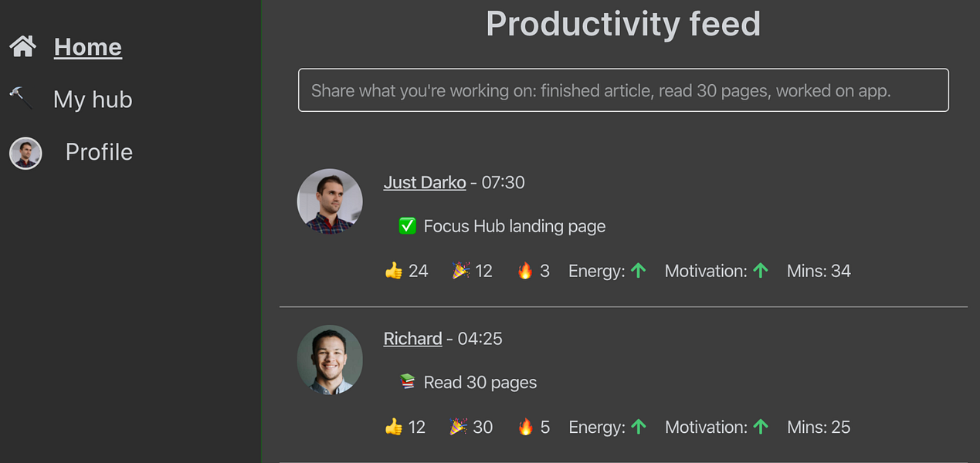Click Just Darko's profile picture
This screenshot has width=980, height=463.
point(330,201)
